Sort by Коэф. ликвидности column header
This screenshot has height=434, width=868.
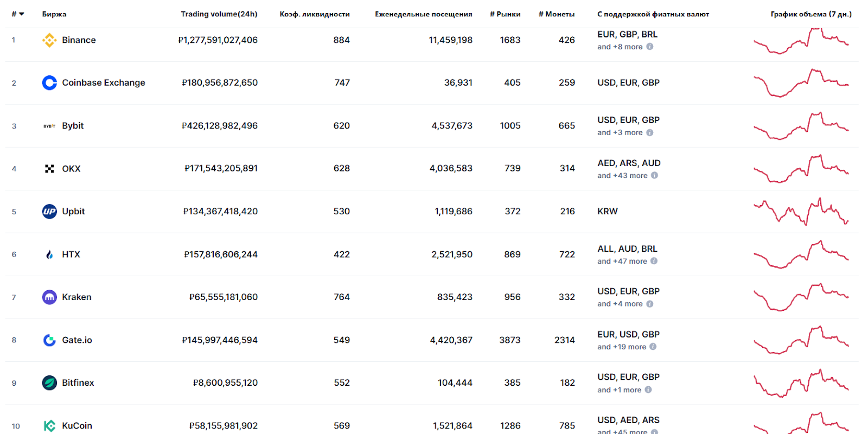click(x=315, y=14)
